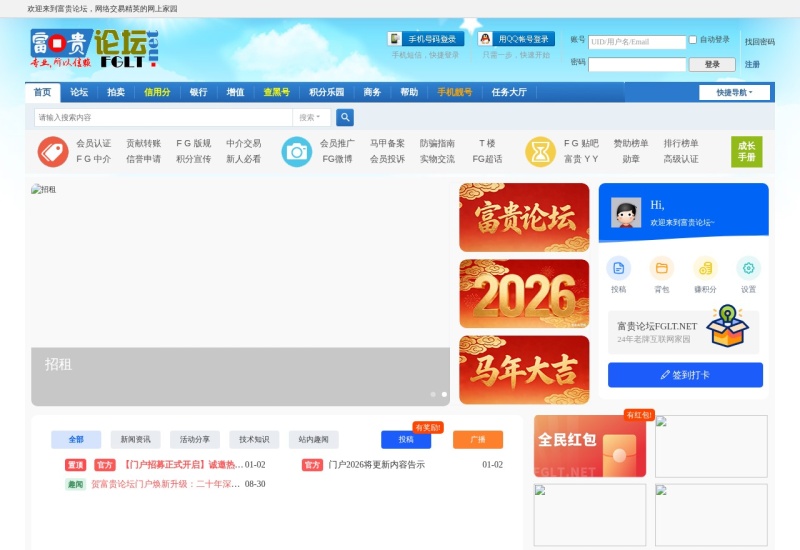Image resolution: width=800 pixels, height=550 pixels.
Task: Select the 新闻资讯 category tab
Action: coord(135,439)
